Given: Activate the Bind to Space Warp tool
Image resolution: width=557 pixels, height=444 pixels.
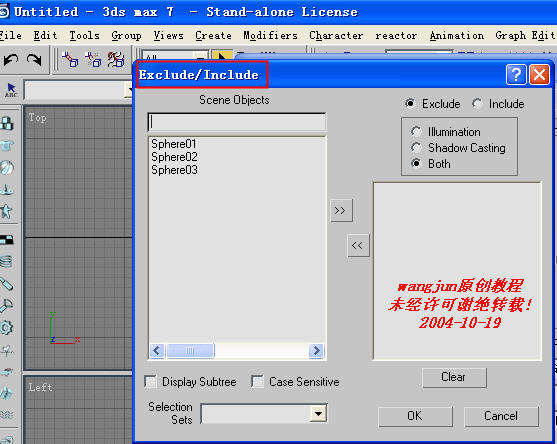Looking at the screenshot, I should [116, 59].
